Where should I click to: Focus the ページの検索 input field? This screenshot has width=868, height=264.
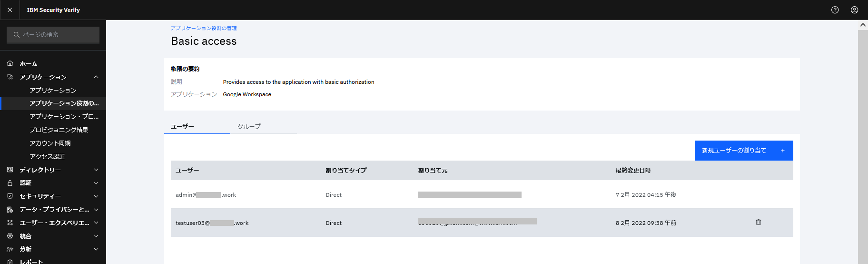53,35
